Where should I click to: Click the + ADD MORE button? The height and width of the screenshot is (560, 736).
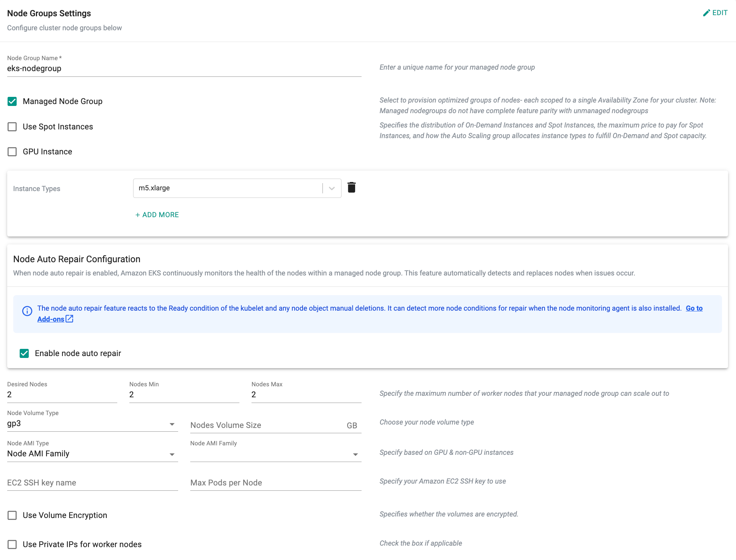click(x=157, y=215)
